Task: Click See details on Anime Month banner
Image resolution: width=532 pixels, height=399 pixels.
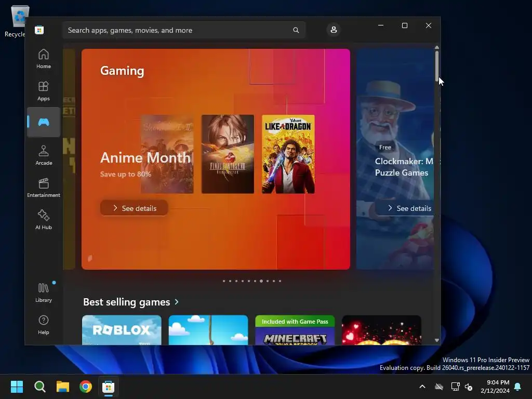Action: point(135,208)
